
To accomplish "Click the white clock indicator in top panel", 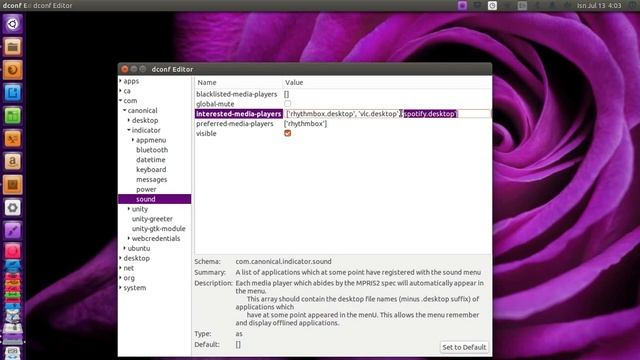I will click(x=492, y=5).
